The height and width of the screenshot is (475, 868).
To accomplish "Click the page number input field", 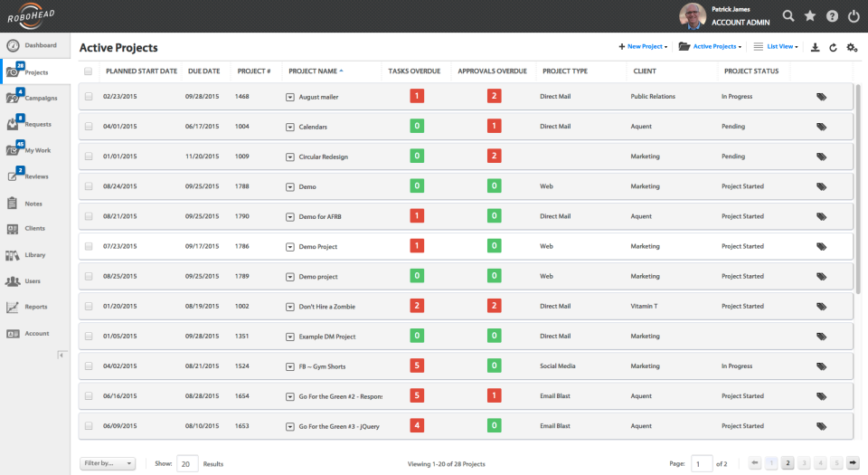I will [702, 463].
